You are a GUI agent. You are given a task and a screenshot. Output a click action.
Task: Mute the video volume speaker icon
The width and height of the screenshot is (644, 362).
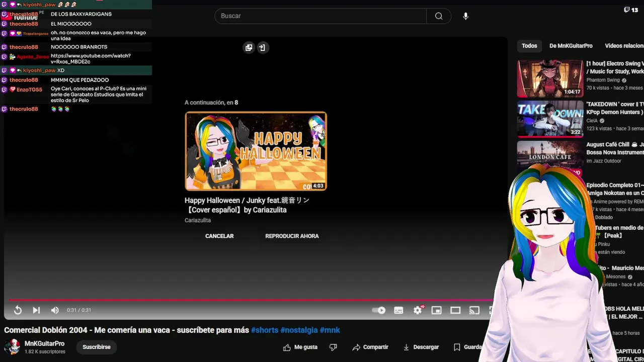(x=55, y=310)
